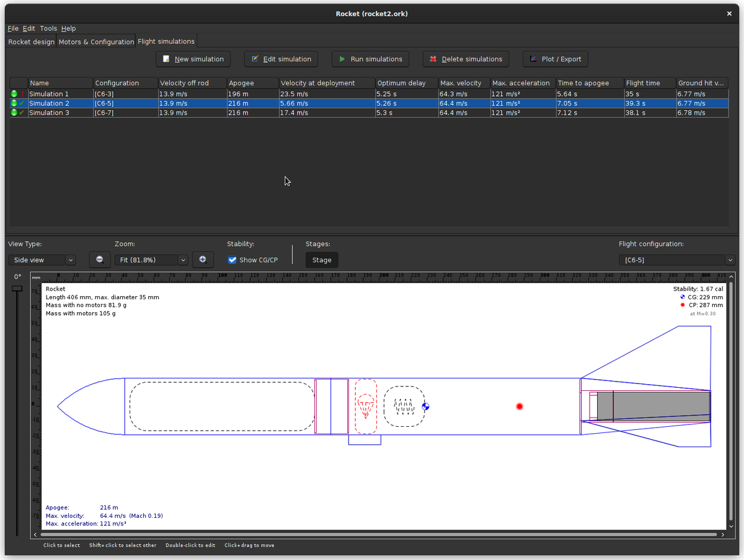
Task: Close the Rocket window
Action: [729, 14]
